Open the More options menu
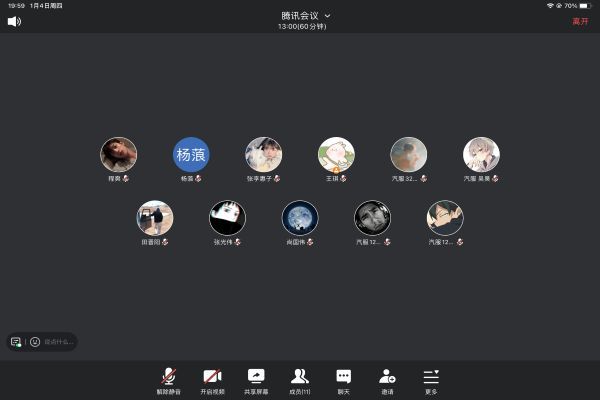Screen dimensions: 600x400 [x=431, y=378]
